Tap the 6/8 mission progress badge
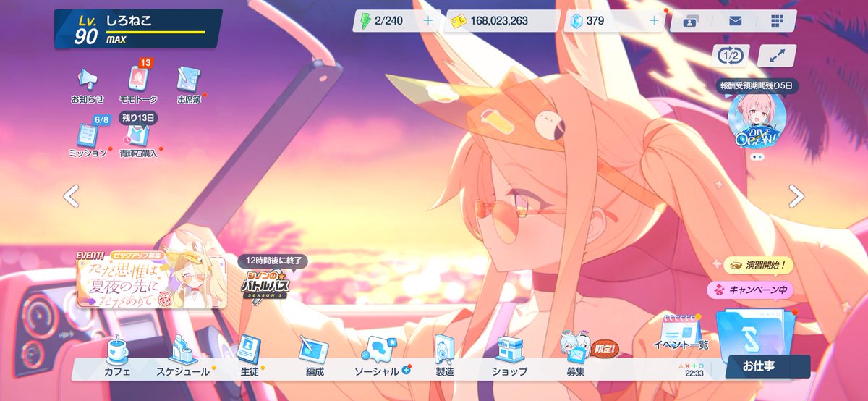The width and height of the screenshot is (868, 401). click(x=101, y=119)
